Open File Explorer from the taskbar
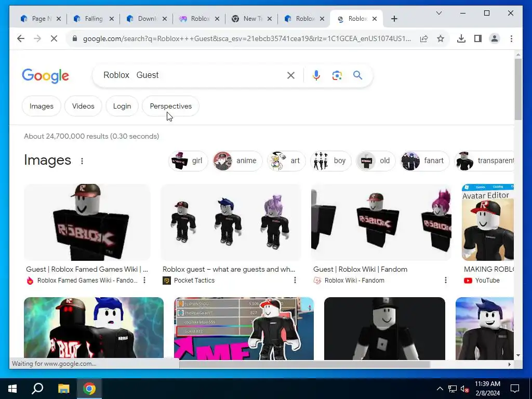 click(63, 389)
